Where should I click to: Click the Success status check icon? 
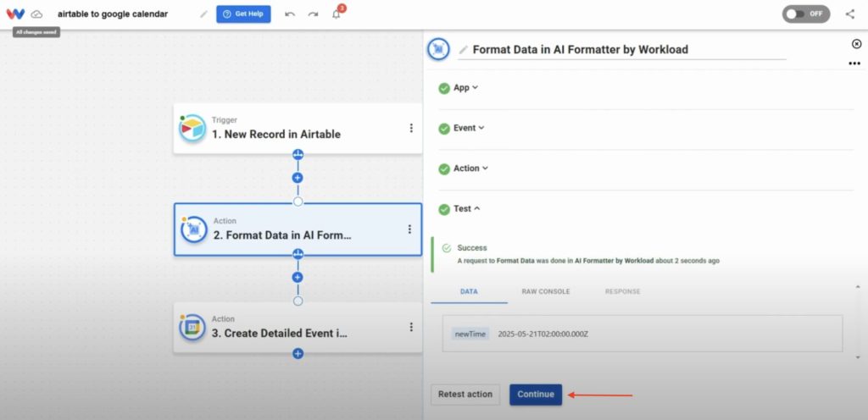[447, 249]
